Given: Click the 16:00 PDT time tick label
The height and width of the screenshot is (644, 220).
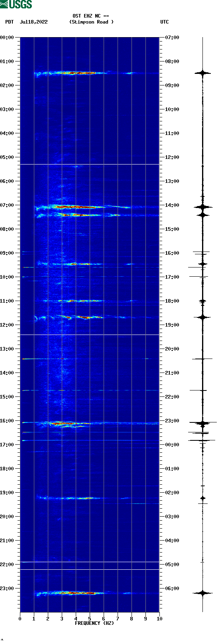Looking at the screenshot, I should pos(7,421).
